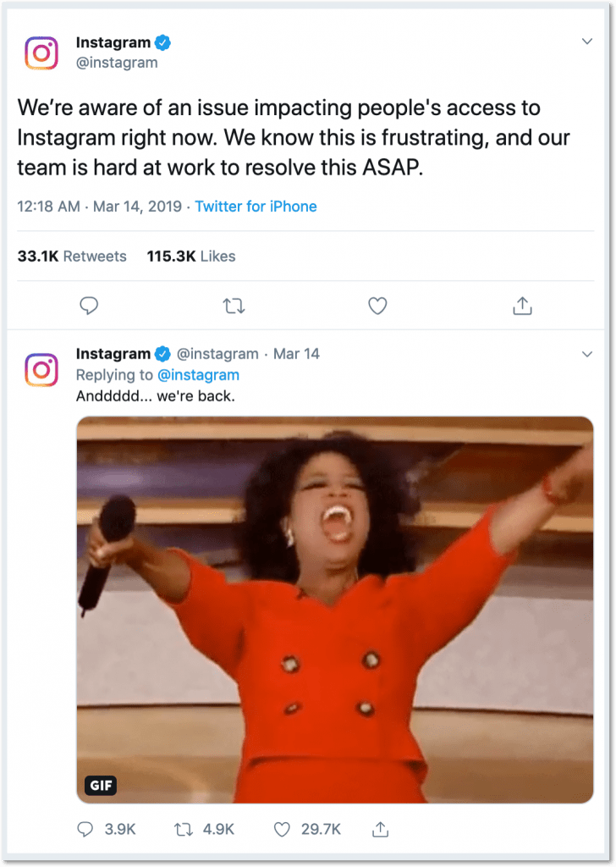This screenshot has width=616, height=867.
Task: Share the main tweet via share icon
Action: coord(523,305)
